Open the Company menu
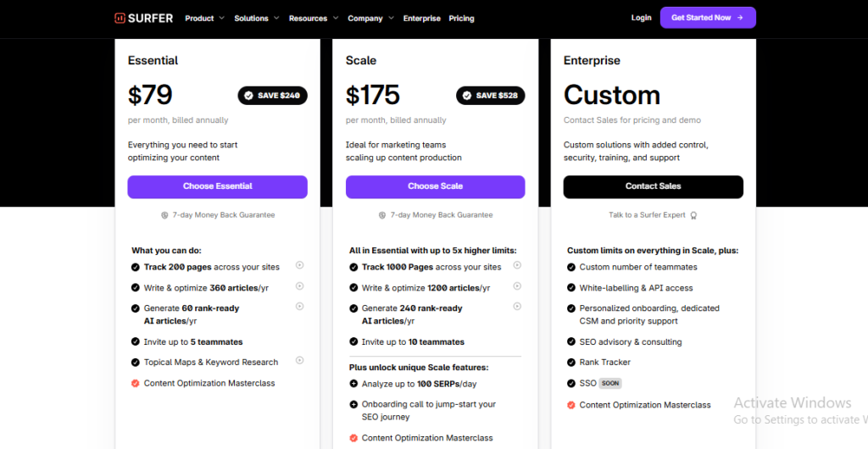 tap(365, 19)
